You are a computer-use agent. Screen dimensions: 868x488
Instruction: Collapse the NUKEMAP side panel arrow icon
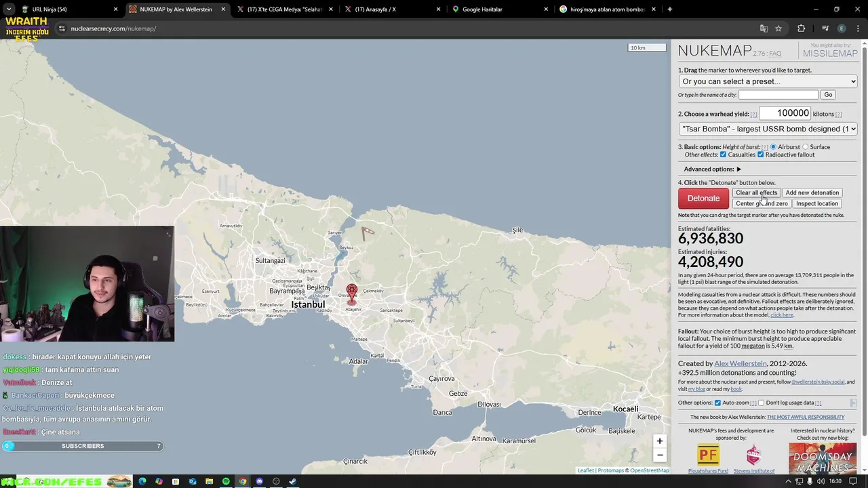[853, 403]
